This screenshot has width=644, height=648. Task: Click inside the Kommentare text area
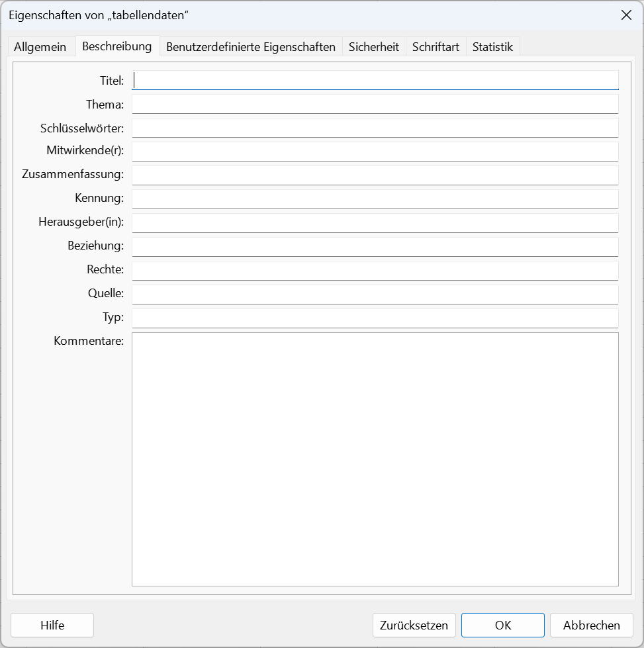point(375,459)
